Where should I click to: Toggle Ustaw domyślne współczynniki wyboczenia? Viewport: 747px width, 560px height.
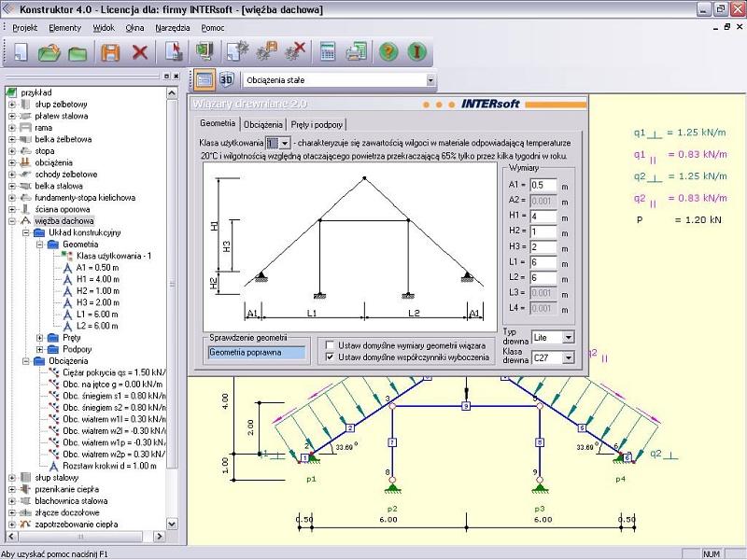pos(330,357)
